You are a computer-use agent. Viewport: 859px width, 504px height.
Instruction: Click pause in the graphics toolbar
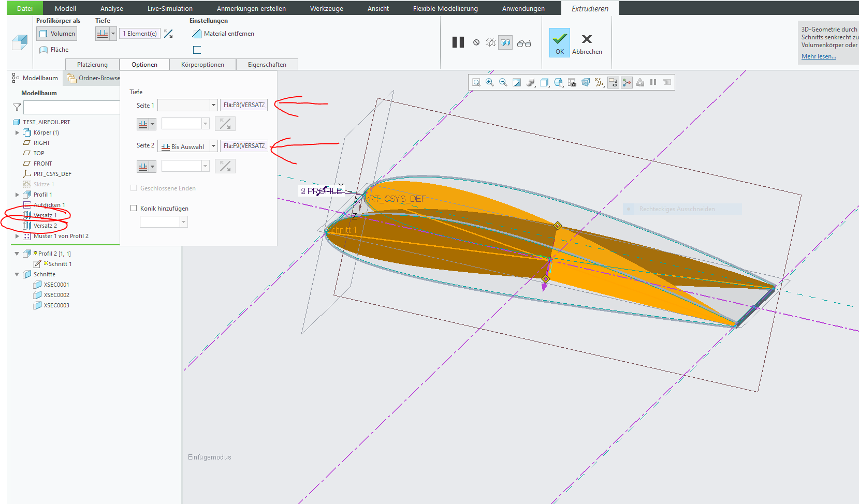653,82
